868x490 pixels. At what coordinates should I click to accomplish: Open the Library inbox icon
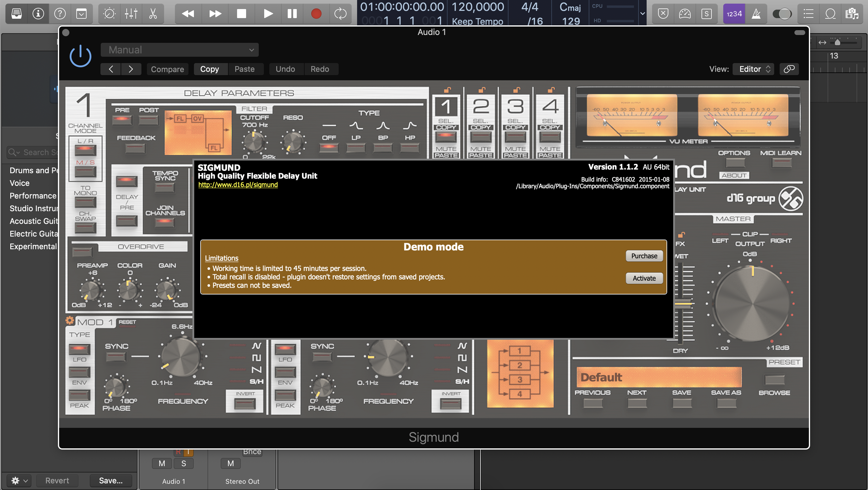(x=17, y=14)
